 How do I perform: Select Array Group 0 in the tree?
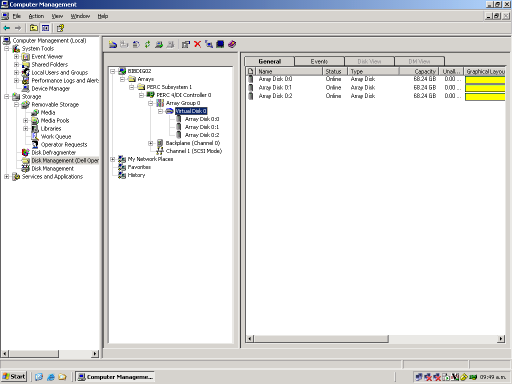pos(183,103)
